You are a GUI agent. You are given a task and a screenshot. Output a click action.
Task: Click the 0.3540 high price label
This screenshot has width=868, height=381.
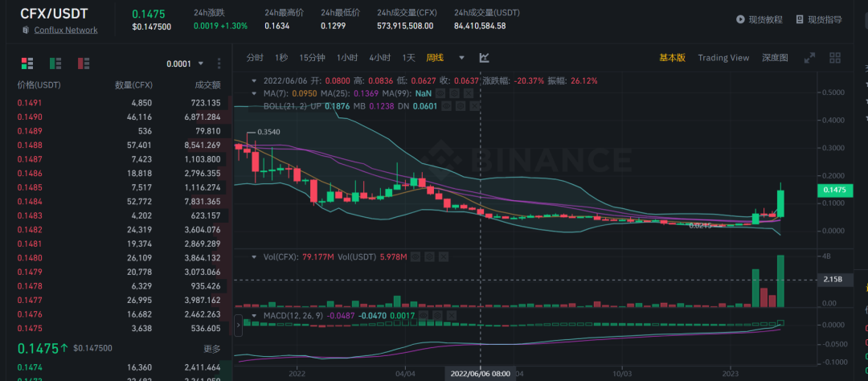click(269, 133)
